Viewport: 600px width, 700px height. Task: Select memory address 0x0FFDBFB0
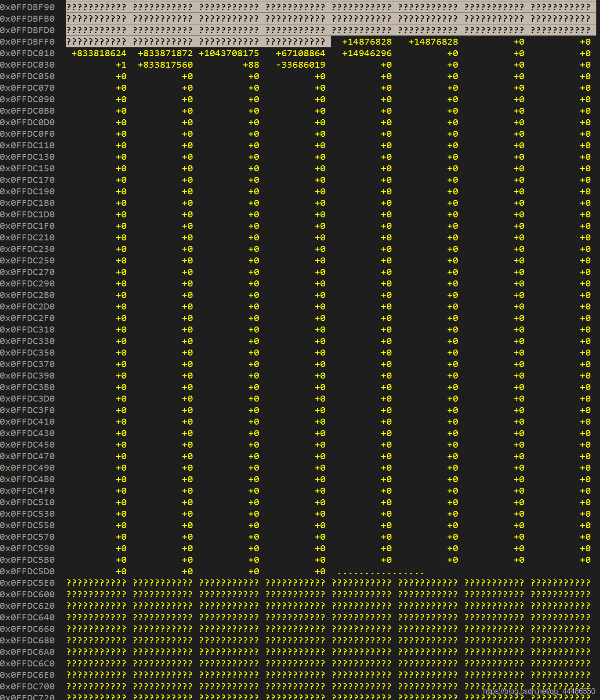(27, 19)
